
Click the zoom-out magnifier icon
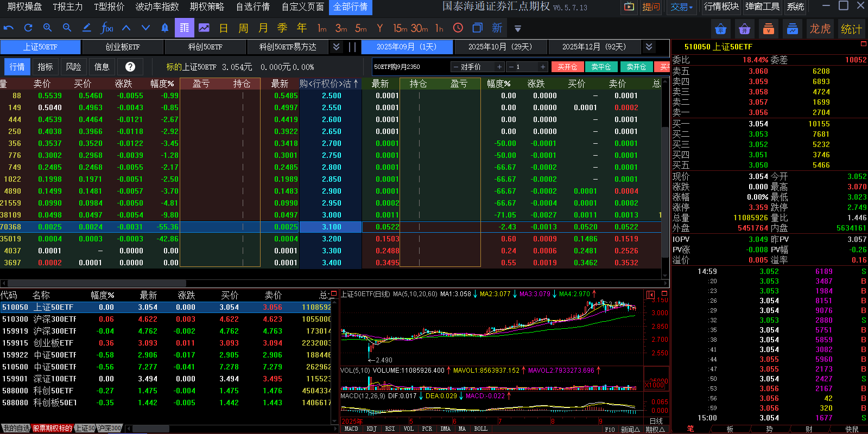pos(67,28)
